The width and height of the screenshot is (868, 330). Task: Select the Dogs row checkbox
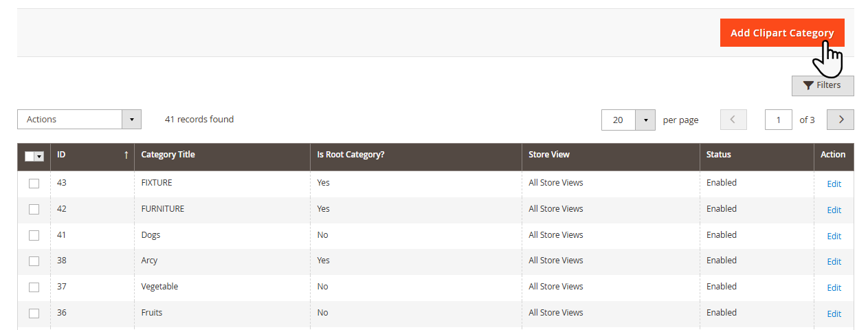[34, 235]
